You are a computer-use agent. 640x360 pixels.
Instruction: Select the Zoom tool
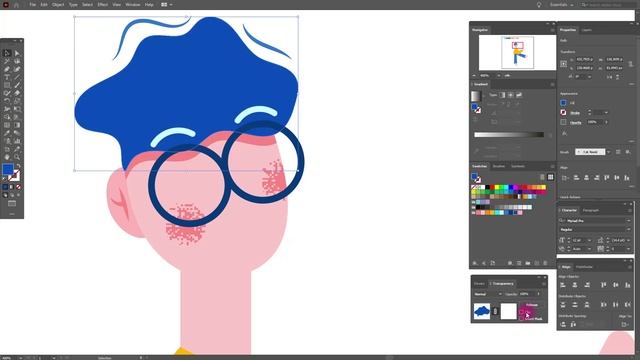pos(17,157)
